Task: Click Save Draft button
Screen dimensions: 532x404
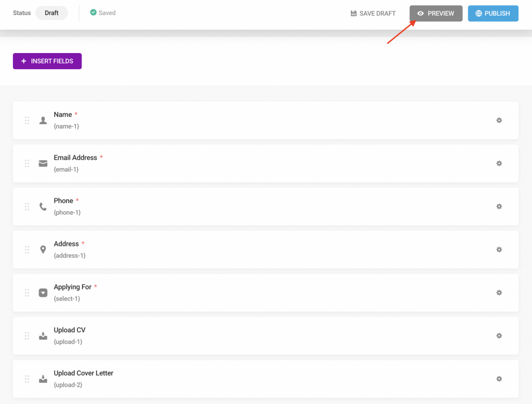Action: pos(373,13)
